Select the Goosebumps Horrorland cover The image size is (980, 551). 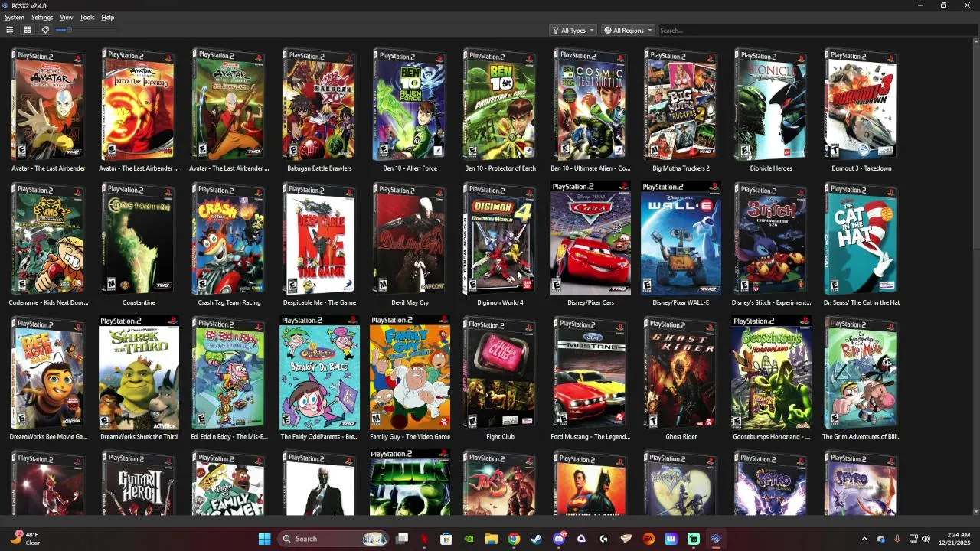pos(771,373)
